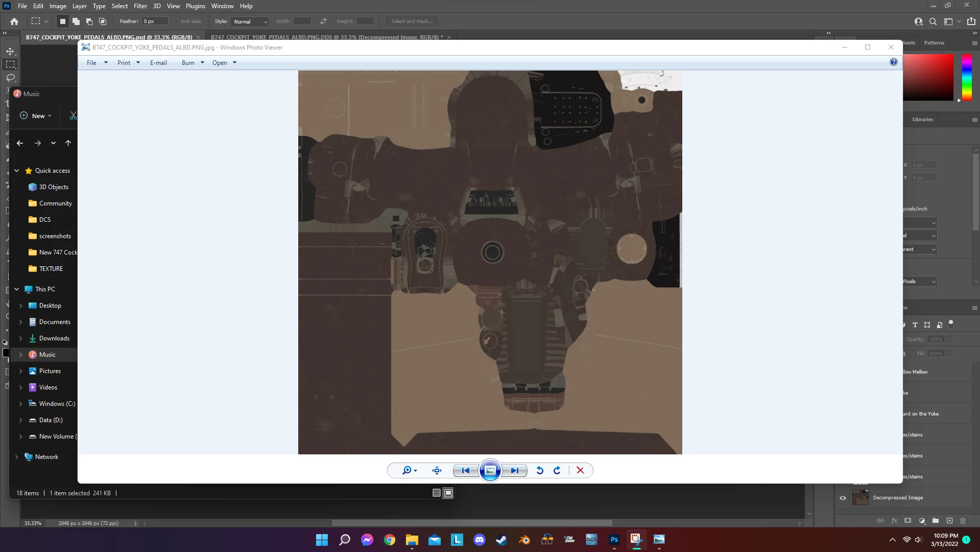Choose New selection mode button
The image size is (980, 552).
point(62,21)
